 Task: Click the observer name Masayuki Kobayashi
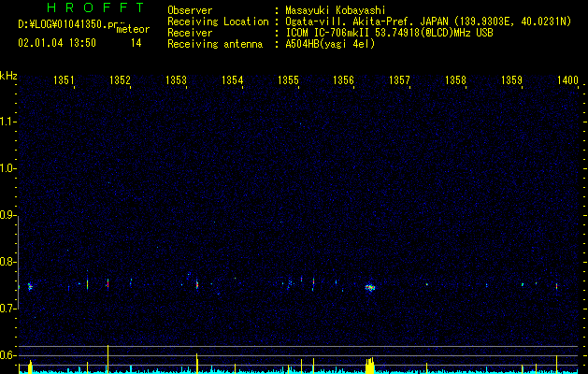pyautogui.click(x=336, y=10)
